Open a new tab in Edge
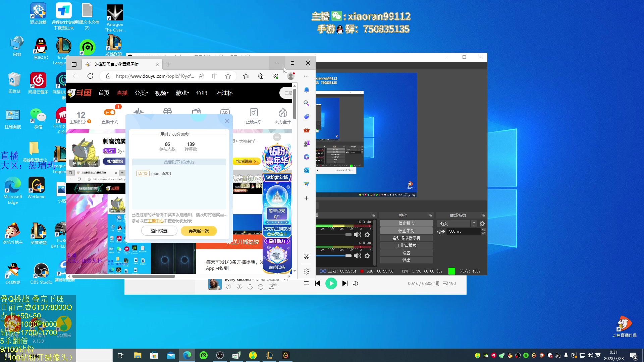Viewport: 644px width, 362px height. point(168,64)
